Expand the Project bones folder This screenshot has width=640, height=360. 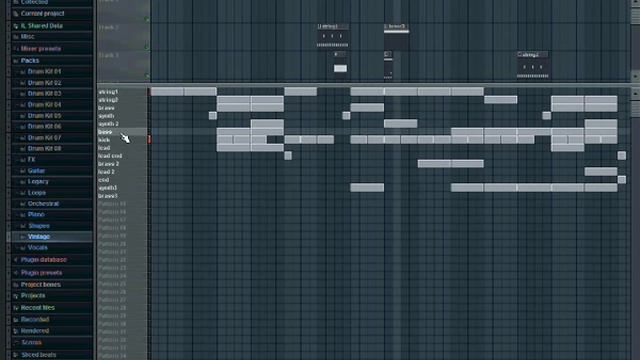click(x=40, y=284)
